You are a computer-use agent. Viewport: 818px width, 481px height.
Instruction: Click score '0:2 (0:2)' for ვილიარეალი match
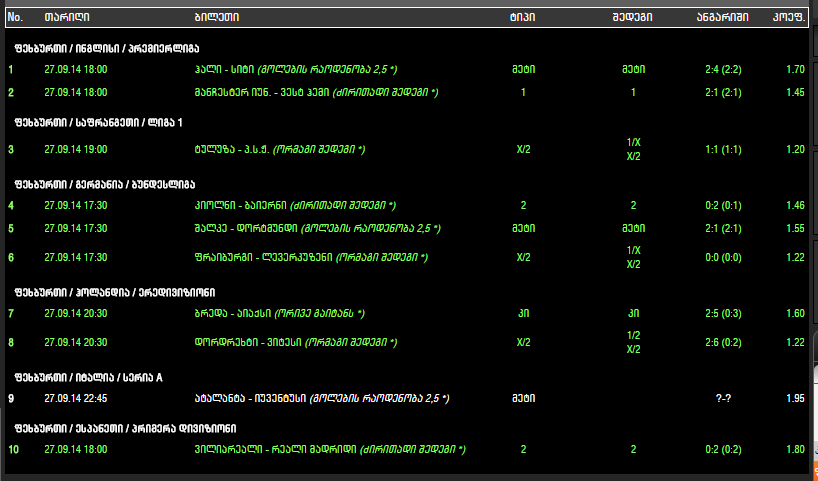point(723,450)
